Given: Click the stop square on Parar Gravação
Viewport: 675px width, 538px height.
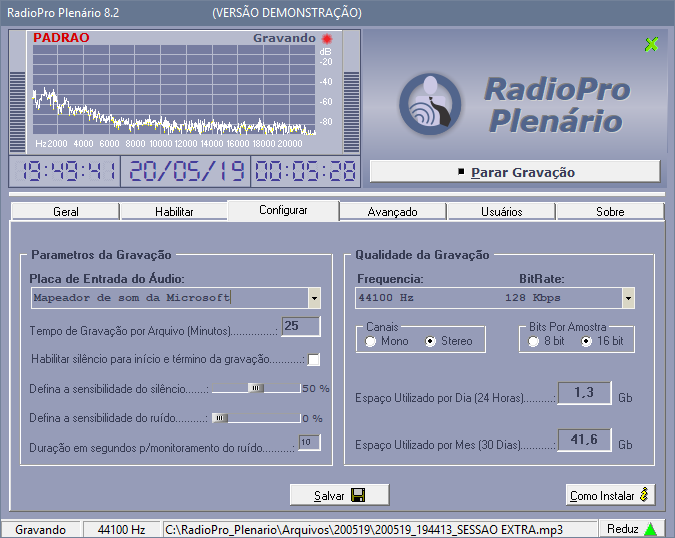Looking at the screenshot, I should click(461, 172).
